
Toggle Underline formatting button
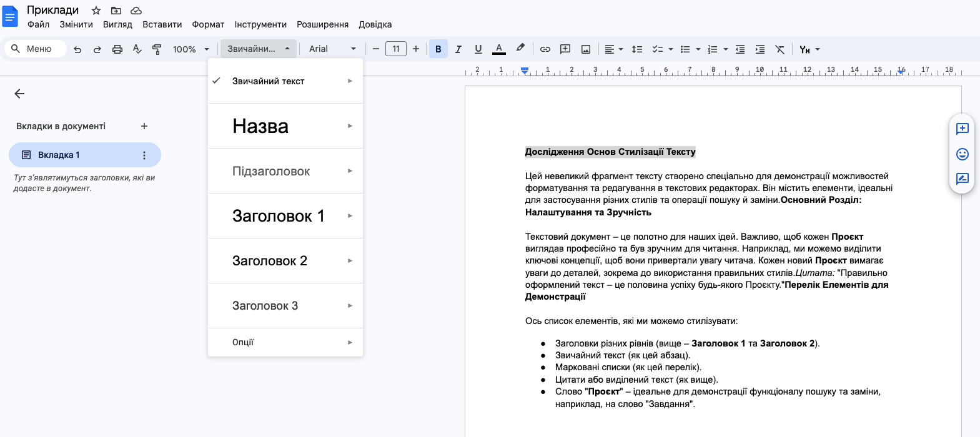click(x=478, y=49)
